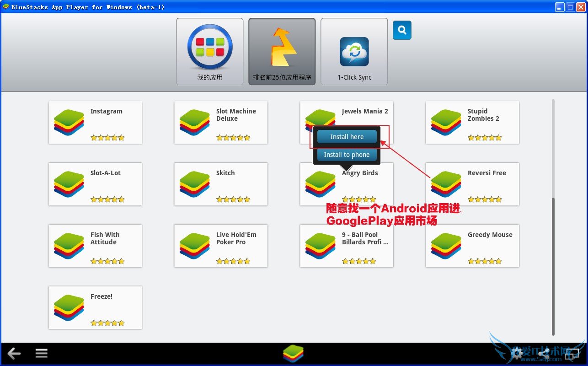Viewport: 588px width, 366px height.
Task: Click the Install here button
Action: click(x=347, y=137)
